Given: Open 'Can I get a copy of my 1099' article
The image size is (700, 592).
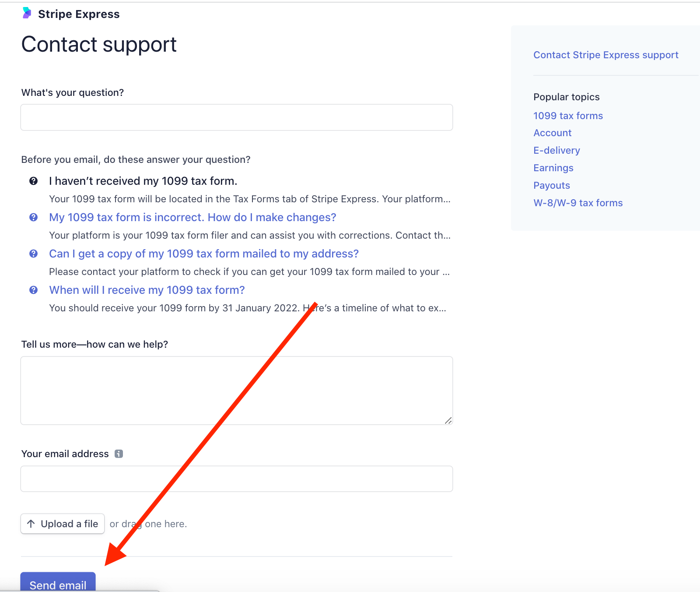Looking at the screenshot, I should point(204,254).
